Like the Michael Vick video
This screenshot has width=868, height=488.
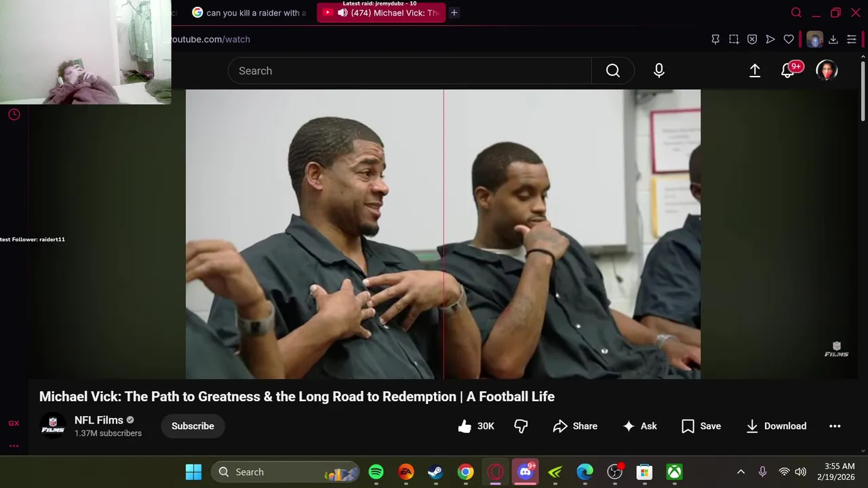pos(475,426)
